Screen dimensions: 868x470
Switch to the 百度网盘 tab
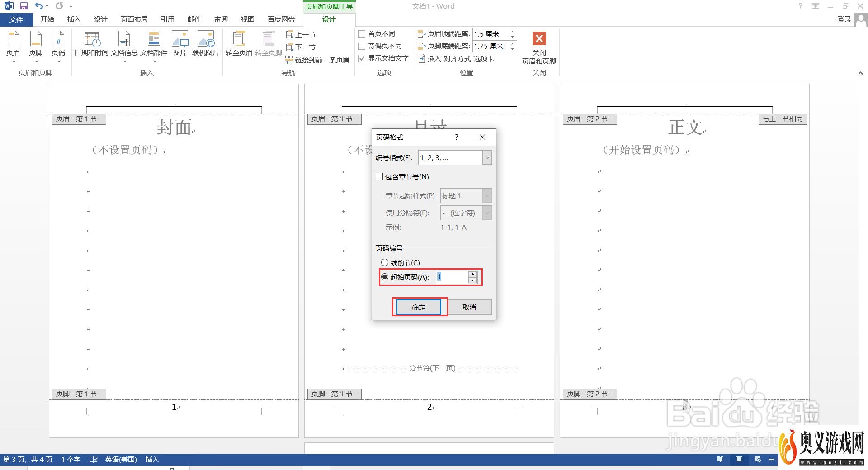coord(281,19)
